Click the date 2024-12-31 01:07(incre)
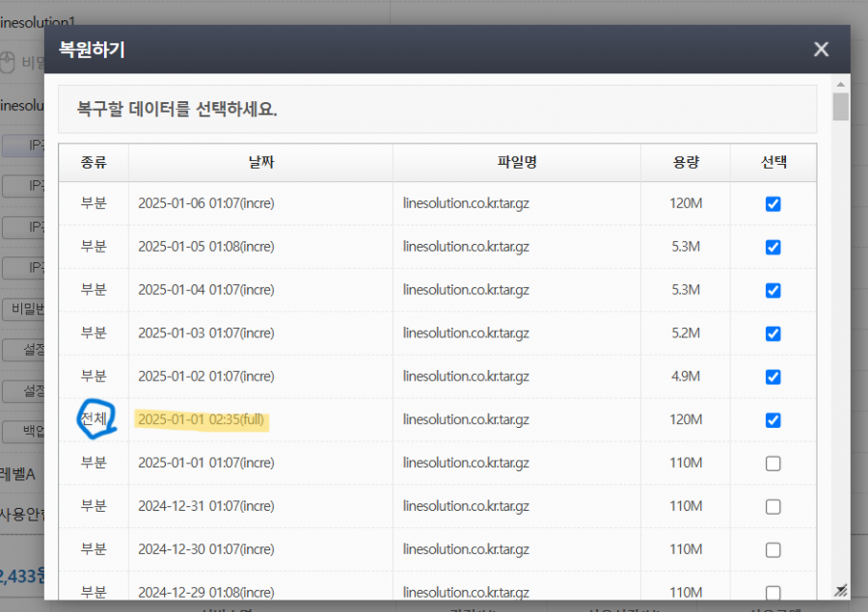Viewport: 868px width, 612px height. coord(206,506)
